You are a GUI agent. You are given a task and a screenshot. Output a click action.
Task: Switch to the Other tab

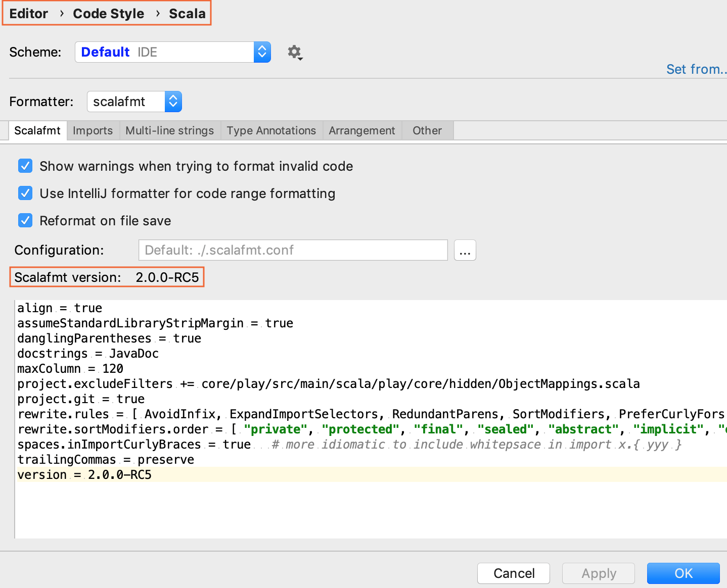427,130
